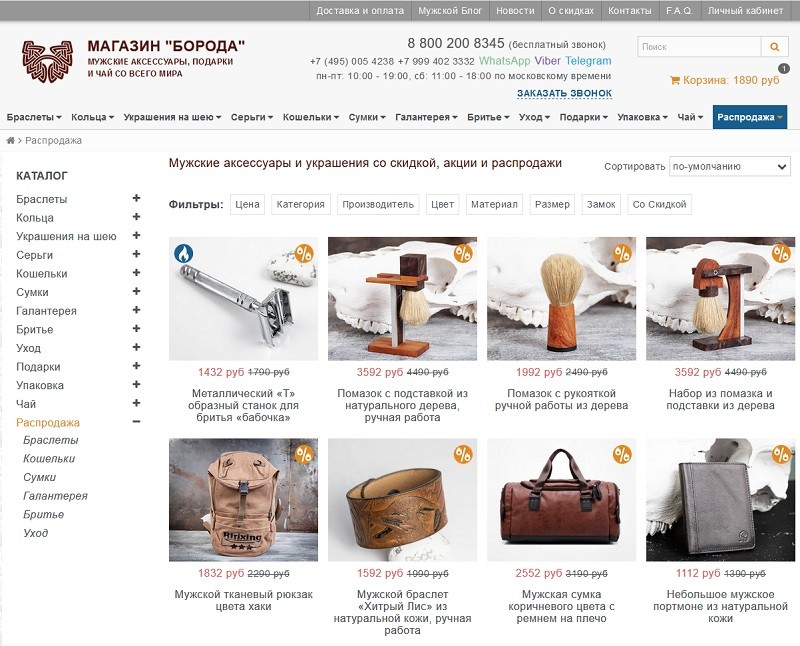Screen dimensions: 800x646
Task: Click the Boroda store logo
Action: (x=47, y=62)
